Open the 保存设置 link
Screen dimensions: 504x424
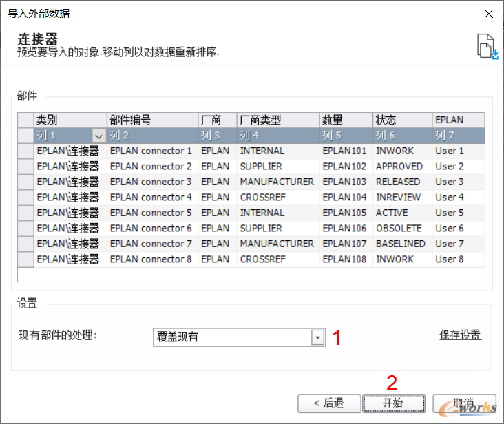coord(460,335)
